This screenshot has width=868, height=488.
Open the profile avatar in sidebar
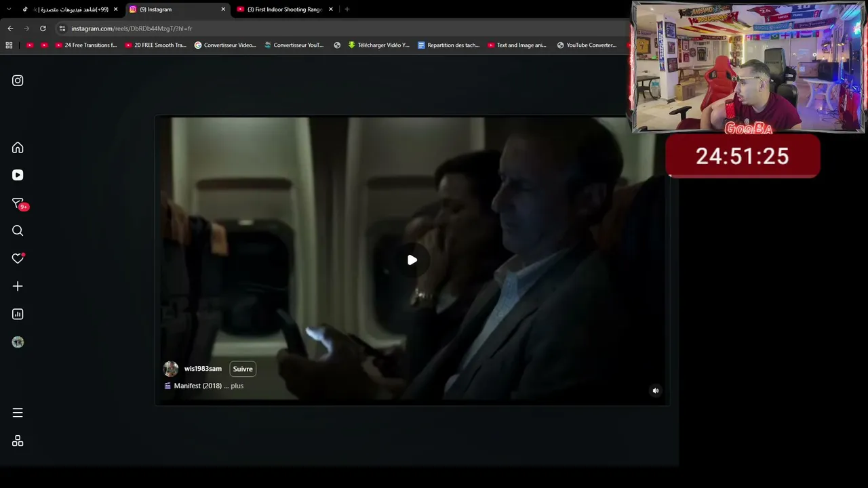tap(18, 342)
